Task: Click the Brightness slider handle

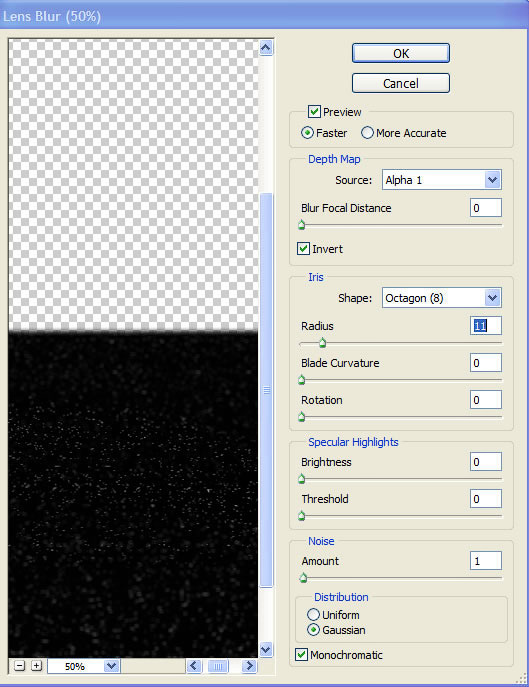Action: (302, 479)
